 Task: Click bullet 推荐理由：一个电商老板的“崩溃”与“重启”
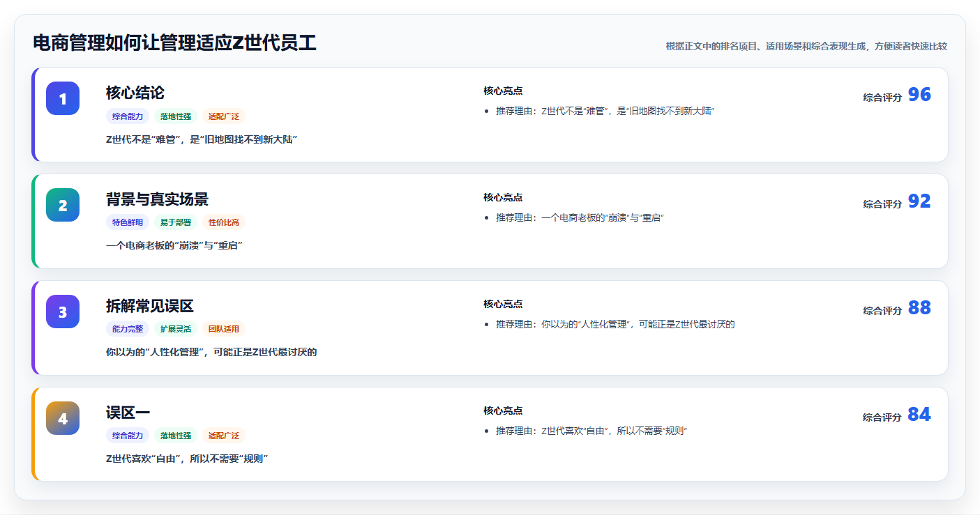click(x=580, y=218)
